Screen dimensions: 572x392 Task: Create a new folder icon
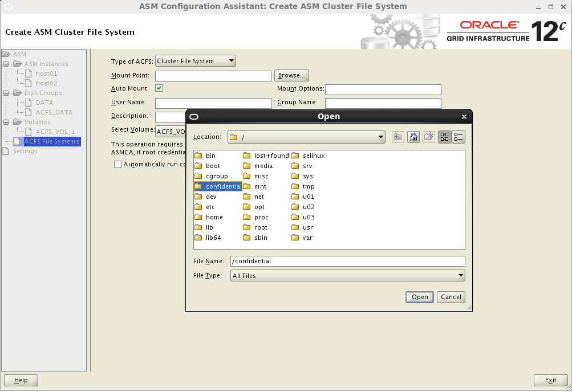pyautogui.click(x=429, y=137)
